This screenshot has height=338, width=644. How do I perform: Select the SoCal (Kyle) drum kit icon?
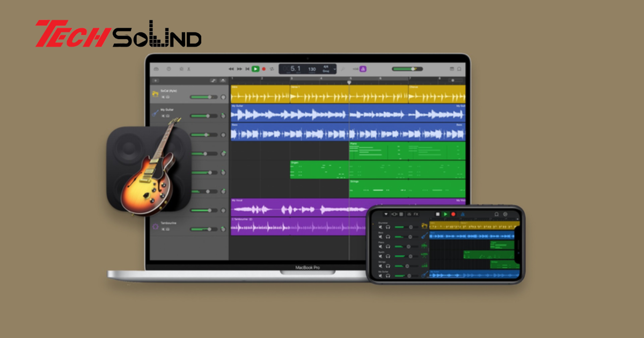[155, 94]
